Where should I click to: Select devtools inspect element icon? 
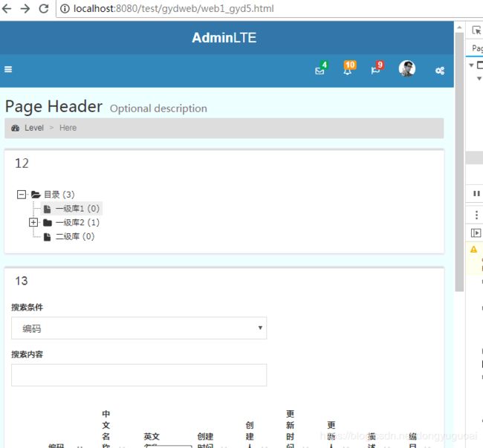(x=476, y=30)
